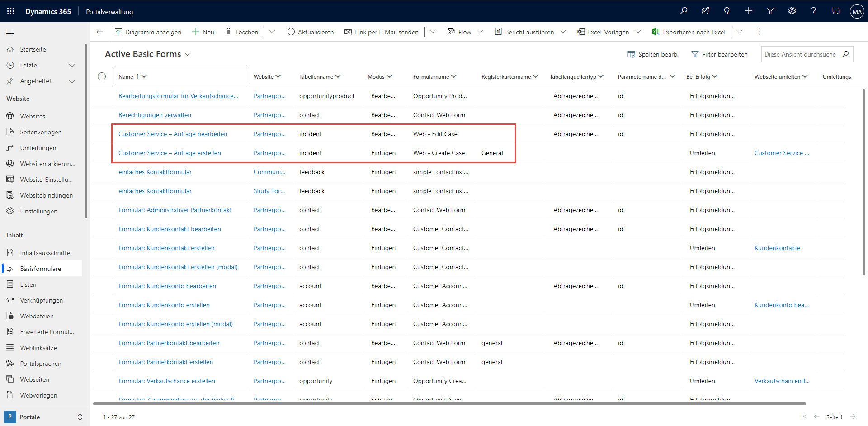Click the horizontal scrollbar under the grid
Screen dimensions: 868x426
coord(449,403)
